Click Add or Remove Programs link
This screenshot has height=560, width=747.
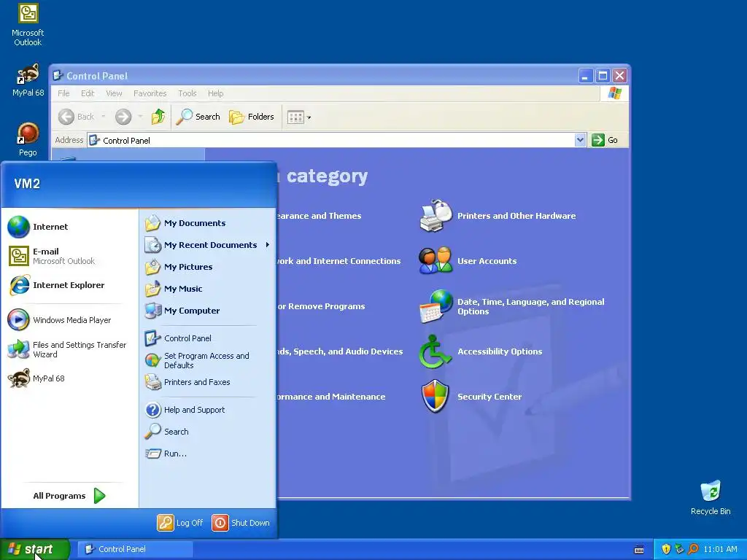tap(321, 306)
